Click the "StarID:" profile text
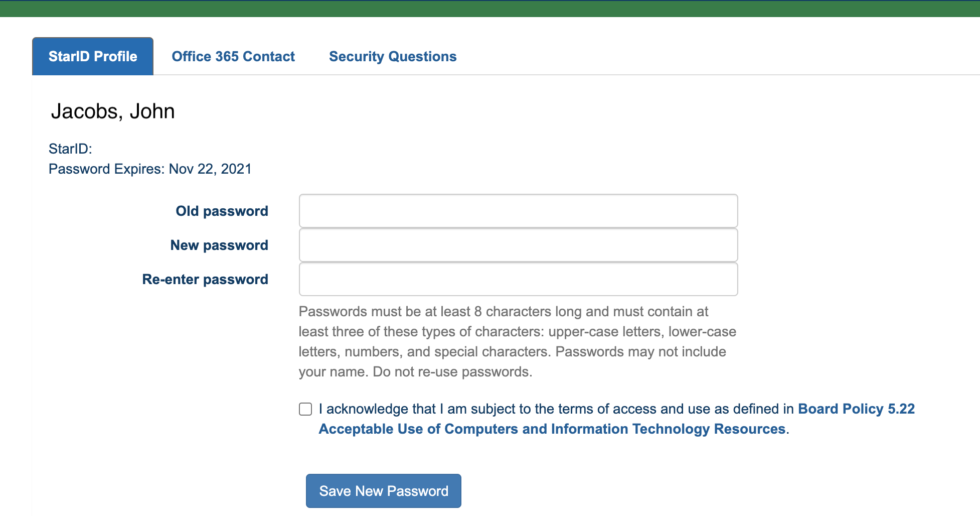Image resolution: width=980 pixels, height=516 pixels. [70, 149]
